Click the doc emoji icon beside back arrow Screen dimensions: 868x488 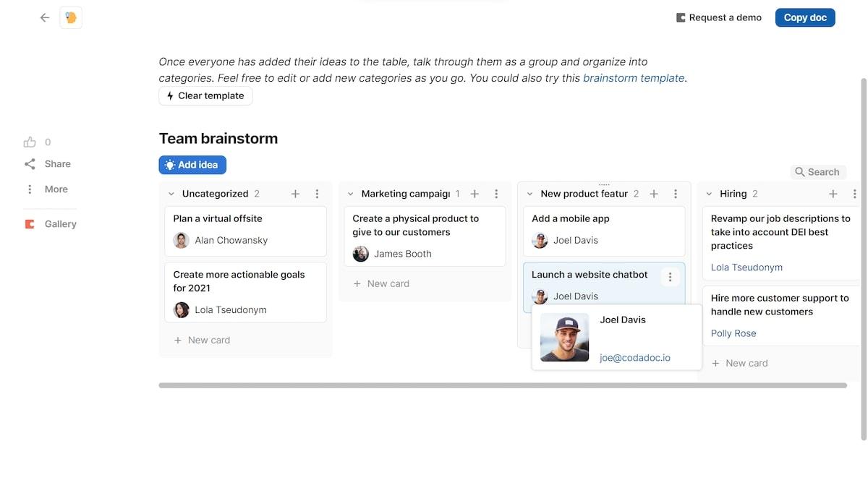[71, 17]
